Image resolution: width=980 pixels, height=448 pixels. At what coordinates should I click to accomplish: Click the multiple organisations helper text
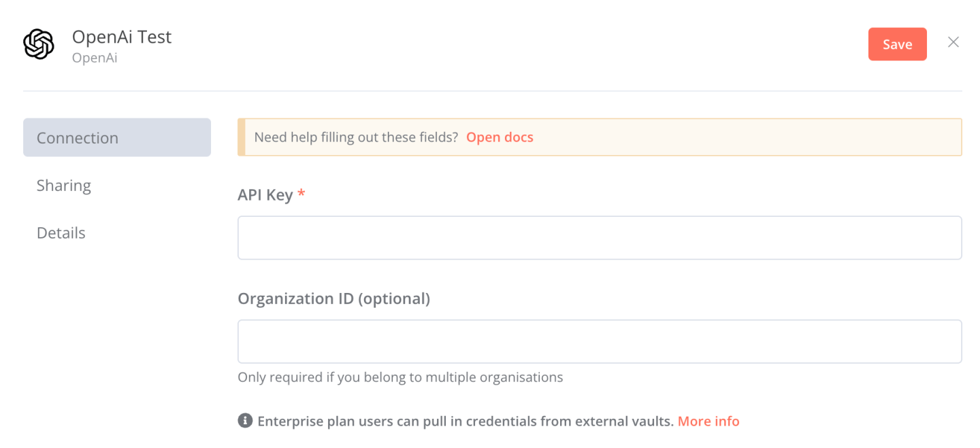click(x=399, y=377)
